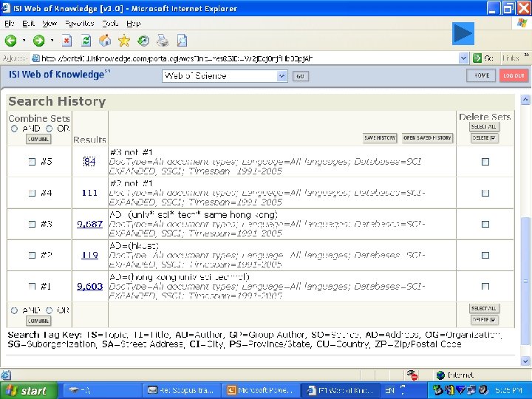Click the green Go arrow beside address bar
Viewport: 532px width, 399px height.
477,58
